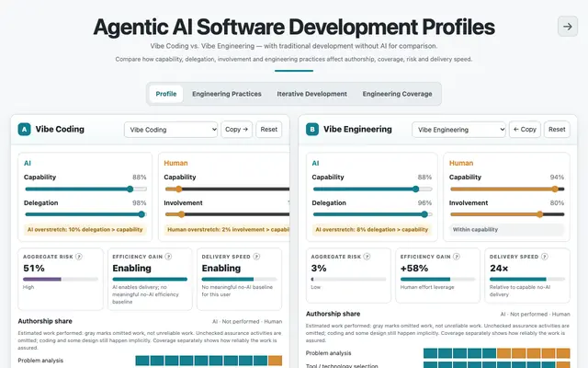Adjust Human Capability slider in Vibe Engineering panel
Screen dimensions: 588x368
pos(507,189)
